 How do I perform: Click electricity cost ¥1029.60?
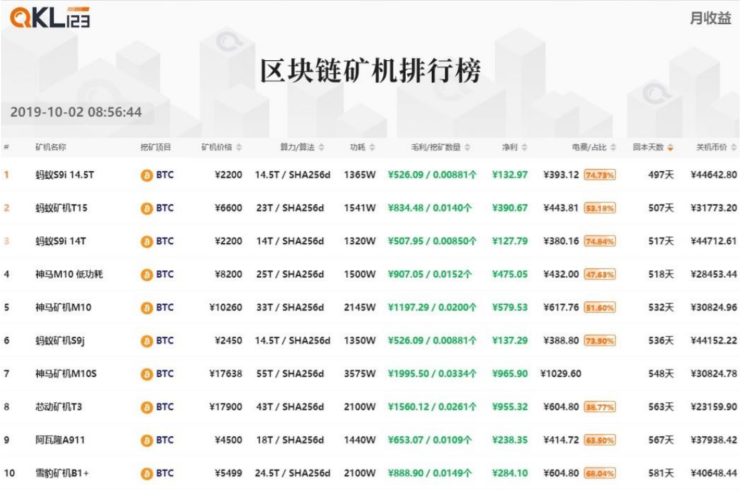click(561, 374)
